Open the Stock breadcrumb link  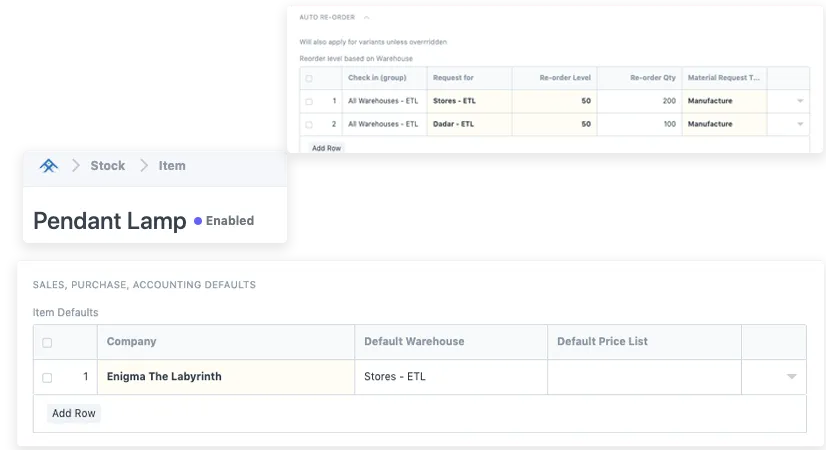[107, 166]
